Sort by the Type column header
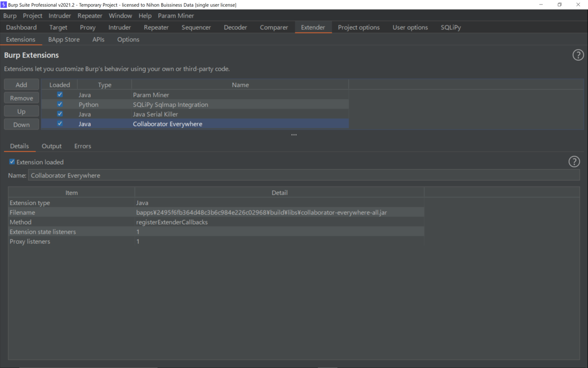The height and width of the screenshot is (368, 588). click(x=104, y=85)
